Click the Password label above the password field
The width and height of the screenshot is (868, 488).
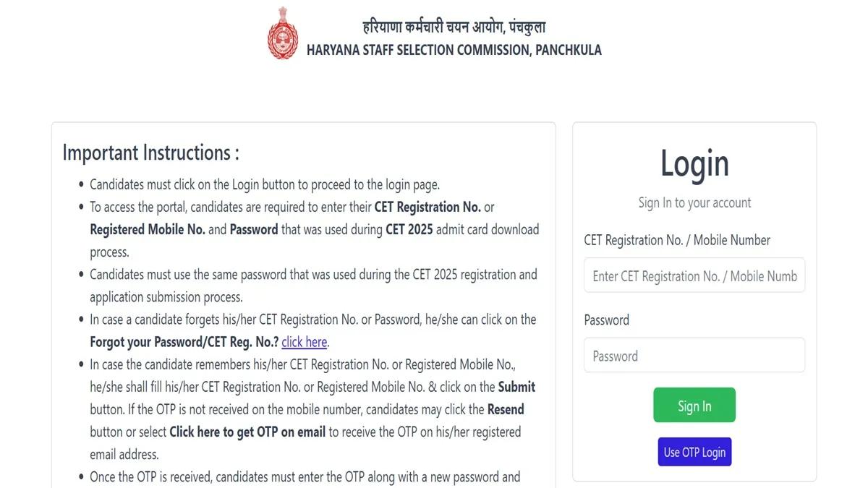point(606,320)
